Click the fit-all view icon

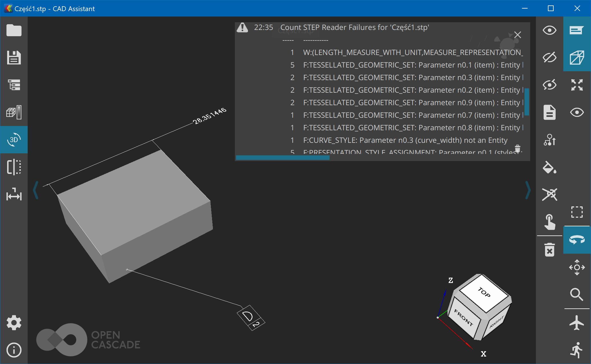pyautogui.click(x=577, y=85)
